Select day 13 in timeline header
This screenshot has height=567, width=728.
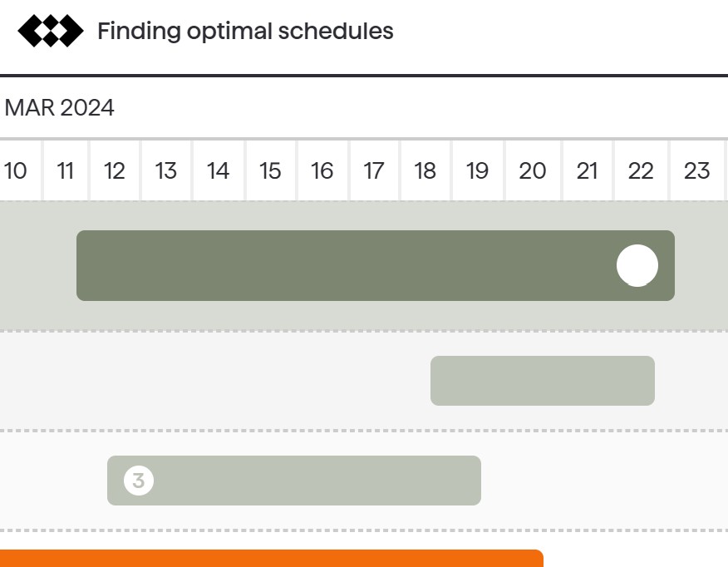(x=166, y=170)
